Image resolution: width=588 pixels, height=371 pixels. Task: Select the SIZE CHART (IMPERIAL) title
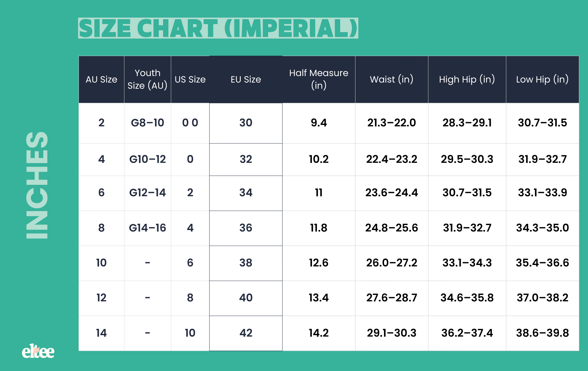[x=218, y=28]
